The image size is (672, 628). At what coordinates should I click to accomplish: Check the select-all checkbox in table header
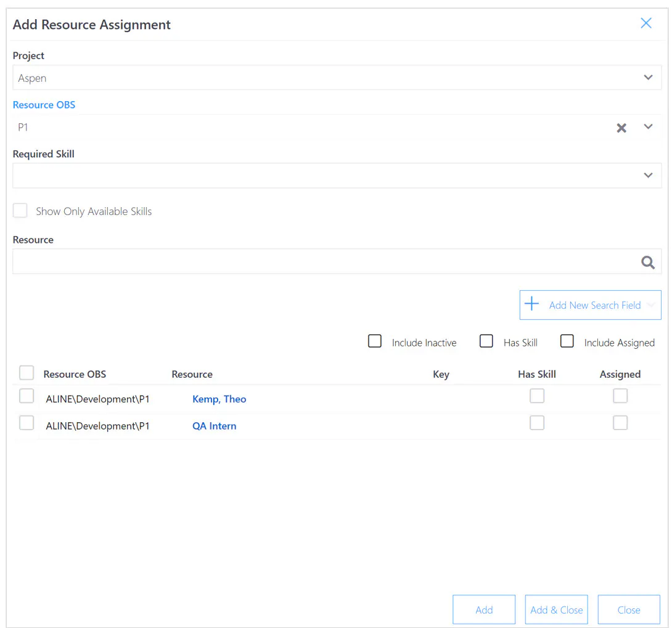(x=27, y=373)
